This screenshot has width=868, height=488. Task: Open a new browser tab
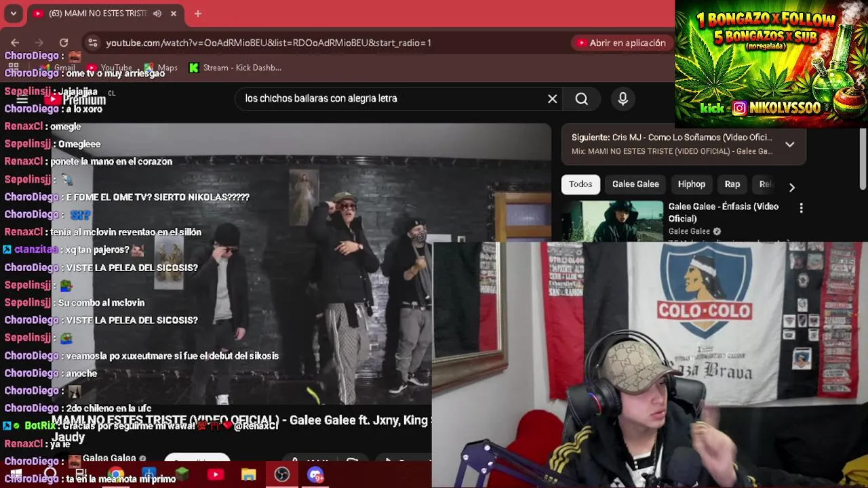tap(197, 14)
